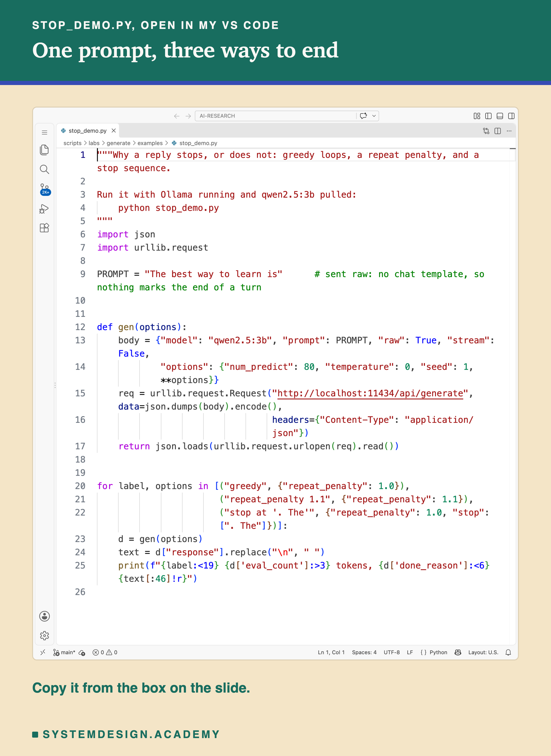Open the editor More Actions menu
Screen dimensions: 551x756
509,131
